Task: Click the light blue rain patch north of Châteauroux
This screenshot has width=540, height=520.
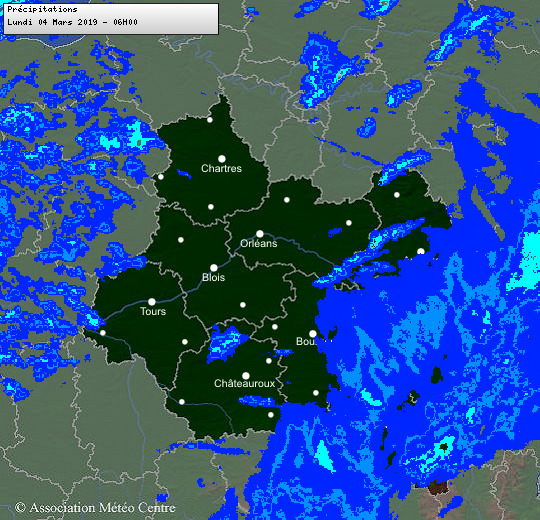Action: click(x=226, y=343)
